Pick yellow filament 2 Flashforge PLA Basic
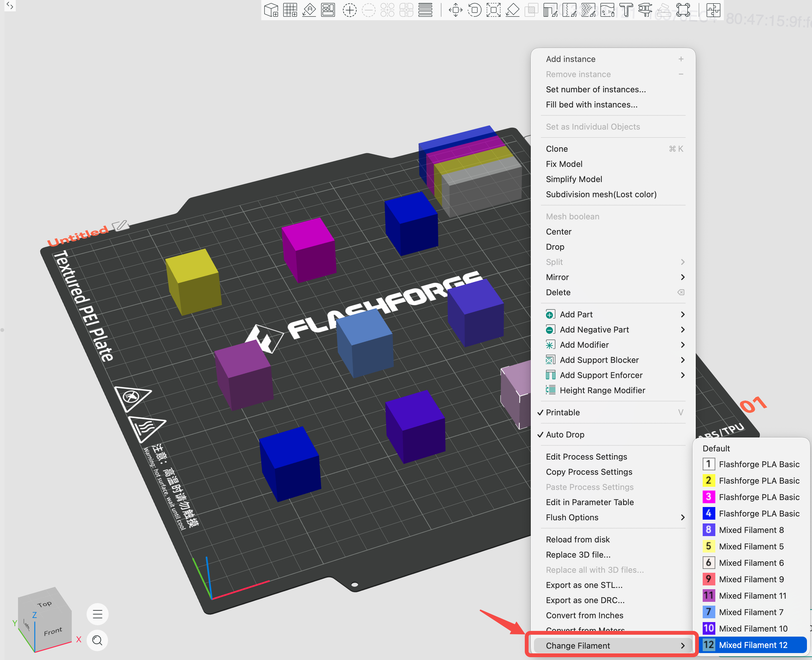 pyautogui.click(x=751, y=480)
